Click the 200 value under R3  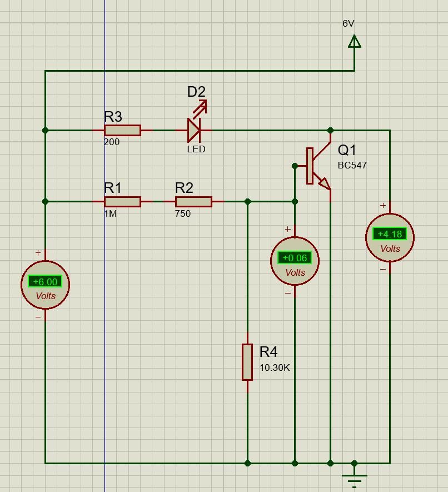pos(112,142)
